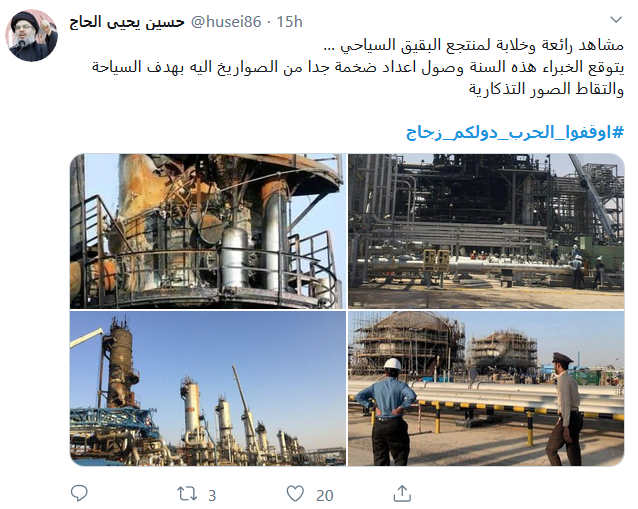Click the like count number 20
This screenshot has width=638, height=509.
(324, 495)
